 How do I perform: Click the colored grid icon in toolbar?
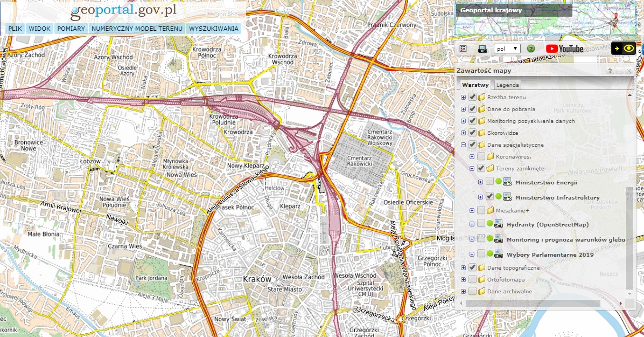463,49
